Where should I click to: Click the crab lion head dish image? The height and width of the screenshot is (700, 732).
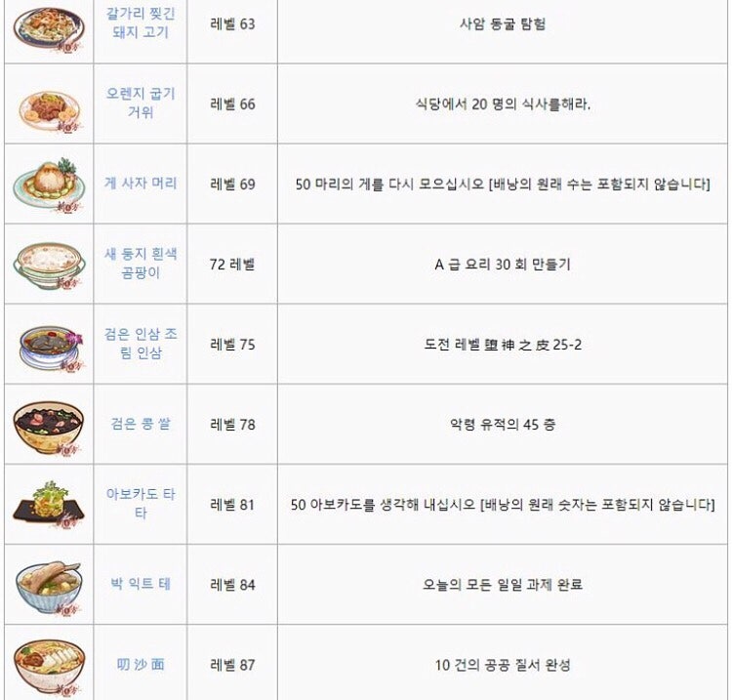tap(49, 185)
